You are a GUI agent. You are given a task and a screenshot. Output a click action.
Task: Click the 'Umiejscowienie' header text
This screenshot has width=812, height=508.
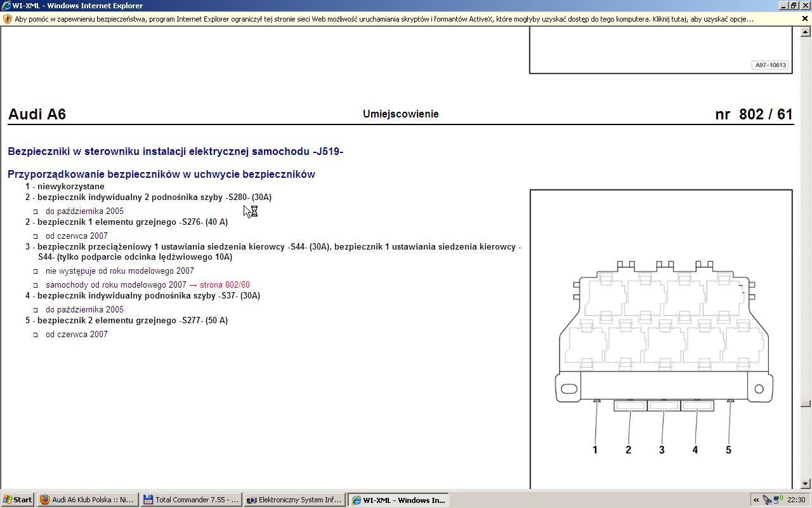click(x=401, y=114)
